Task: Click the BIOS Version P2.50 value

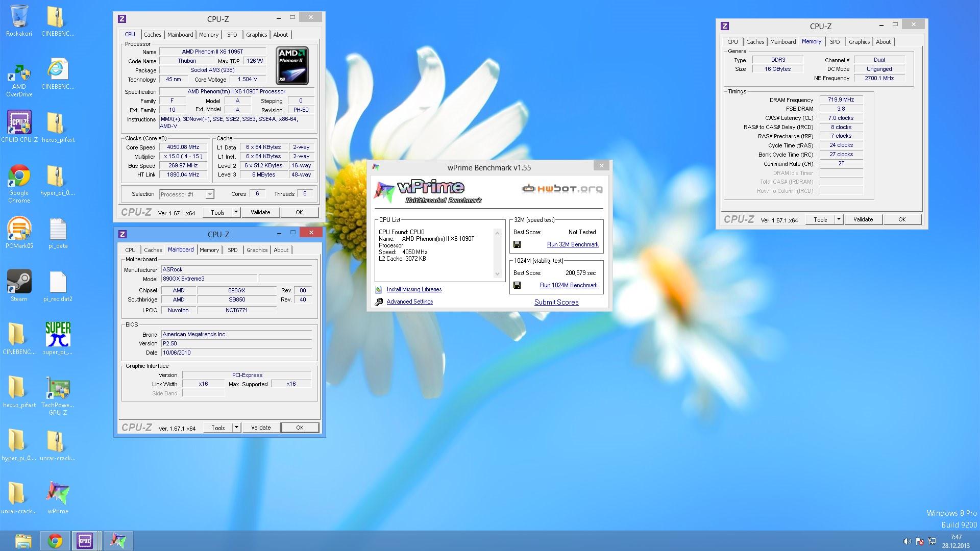Action: pyautogui.click(x=236, y=343)
